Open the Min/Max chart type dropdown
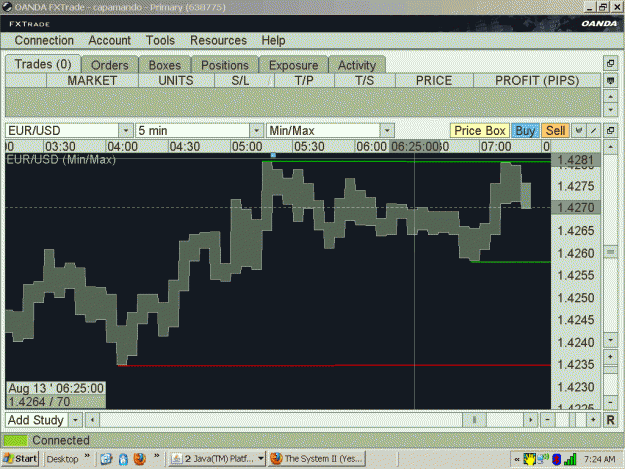The width and height of the screenshot is (625, 469). click(386, 131)
